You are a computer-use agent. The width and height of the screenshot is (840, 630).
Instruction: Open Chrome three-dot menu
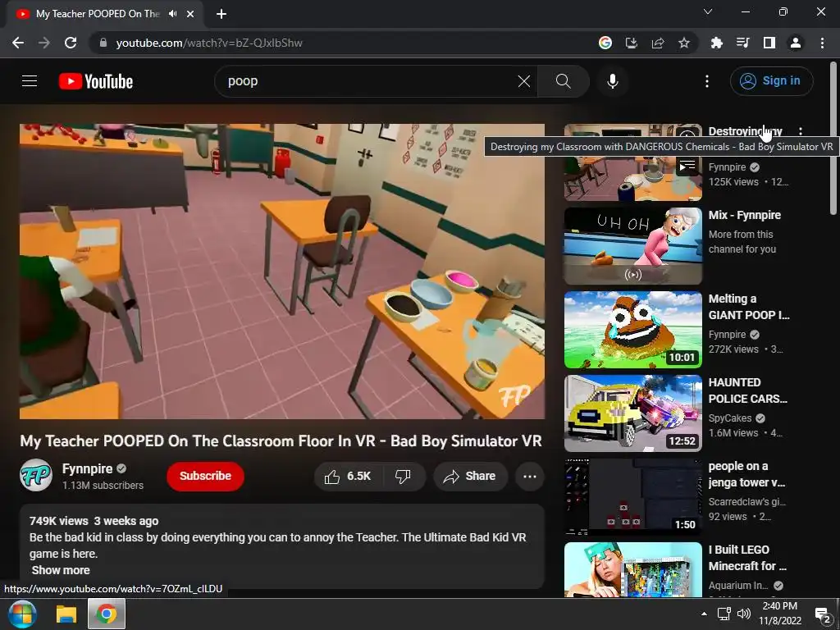pyautogui.click(x=822, y=43)
